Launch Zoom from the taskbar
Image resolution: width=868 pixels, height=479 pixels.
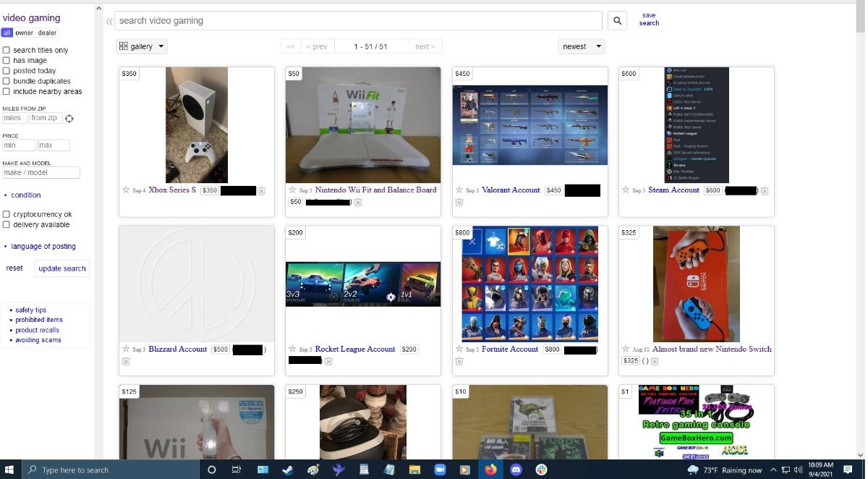(x=439, y=470)
